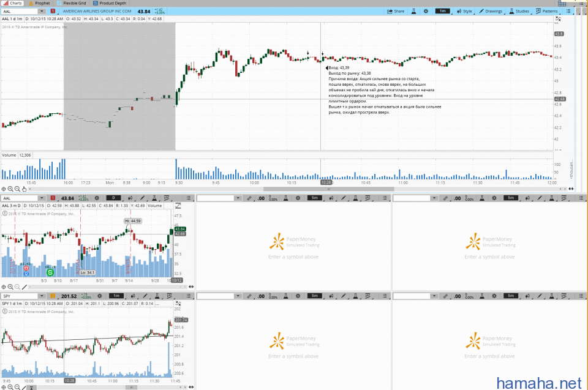Screen dimensions: 588x390
Task: Open the Studies menu on main chart
Action: 519,11
